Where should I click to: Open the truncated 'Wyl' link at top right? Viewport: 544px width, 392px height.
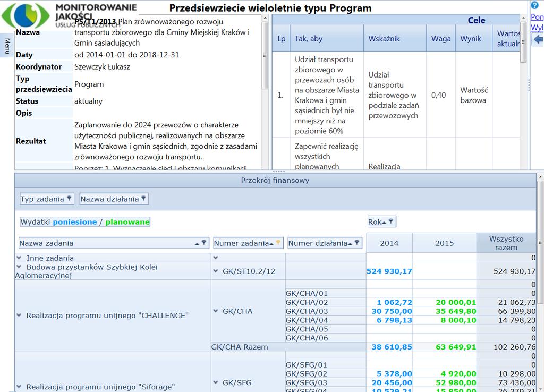pyautogui.click(x=537, y=27)
